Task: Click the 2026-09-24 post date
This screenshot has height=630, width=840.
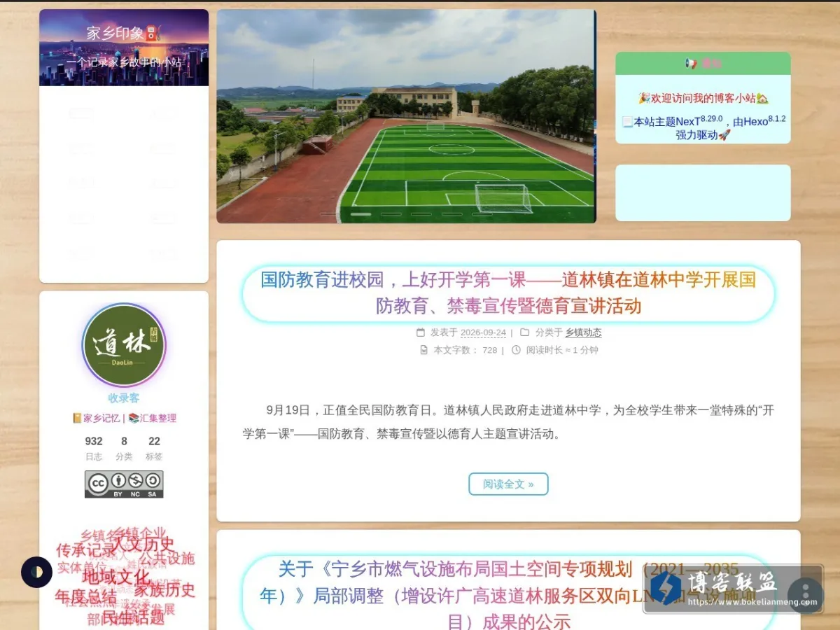Action: coord(483,332)
